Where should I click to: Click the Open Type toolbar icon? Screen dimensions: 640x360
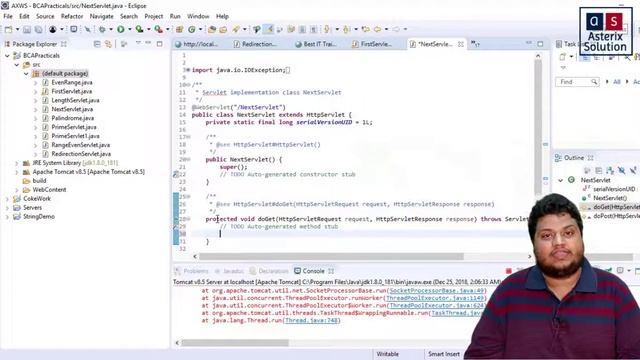click(212, 29)
